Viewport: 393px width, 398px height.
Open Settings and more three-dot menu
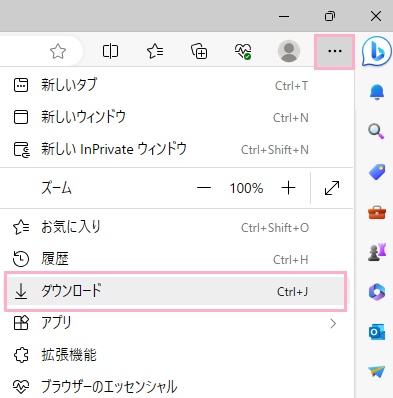334,51
